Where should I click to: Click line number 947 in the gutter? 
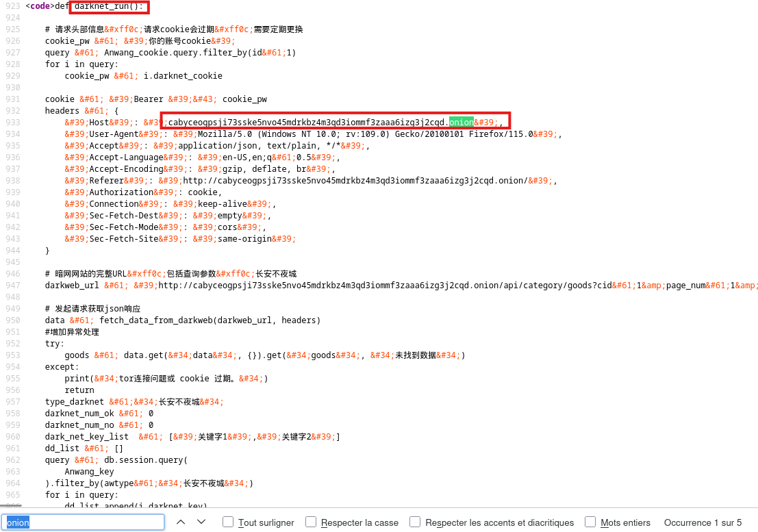pos(12,286)
